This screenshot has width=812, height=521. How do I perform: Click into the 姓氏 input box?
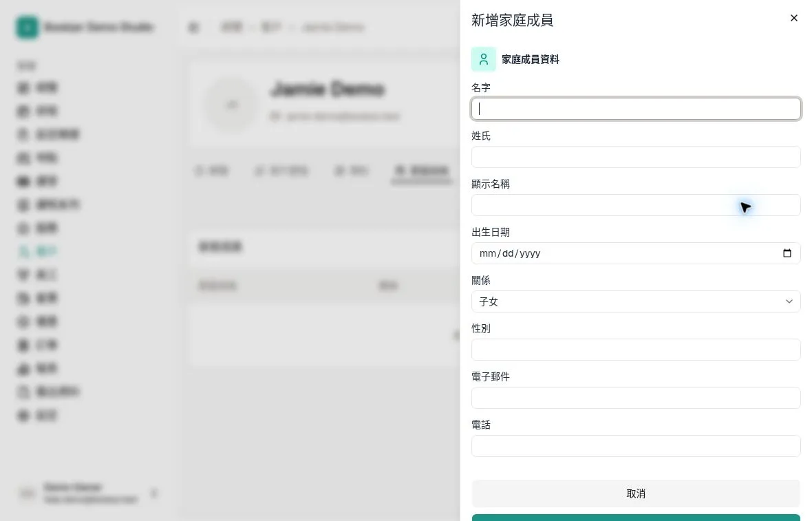click(636, 157)
